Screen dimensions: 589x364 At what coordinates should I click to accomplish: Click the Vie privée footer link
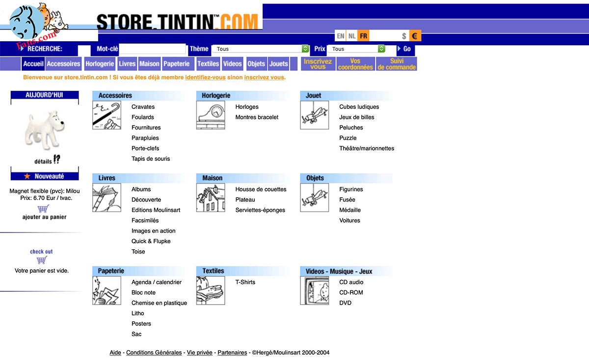[x=200, y=353]
